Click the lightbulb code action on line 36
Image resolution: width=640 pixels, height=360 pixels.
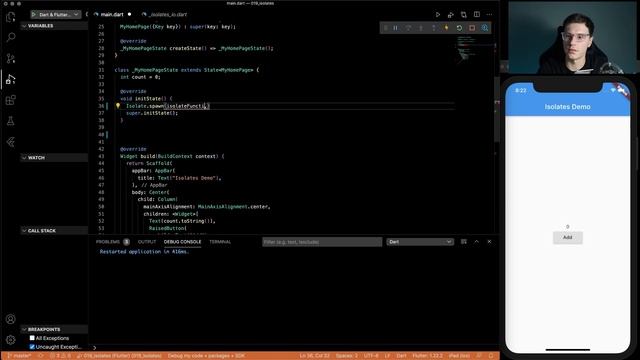tap(118, 106)
